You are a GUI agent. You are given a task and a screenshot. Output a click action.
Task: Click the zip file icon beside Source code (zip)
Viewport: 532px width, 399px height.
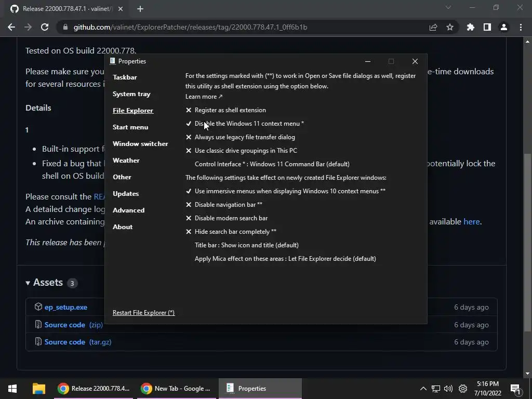click(x=38, y=324)
